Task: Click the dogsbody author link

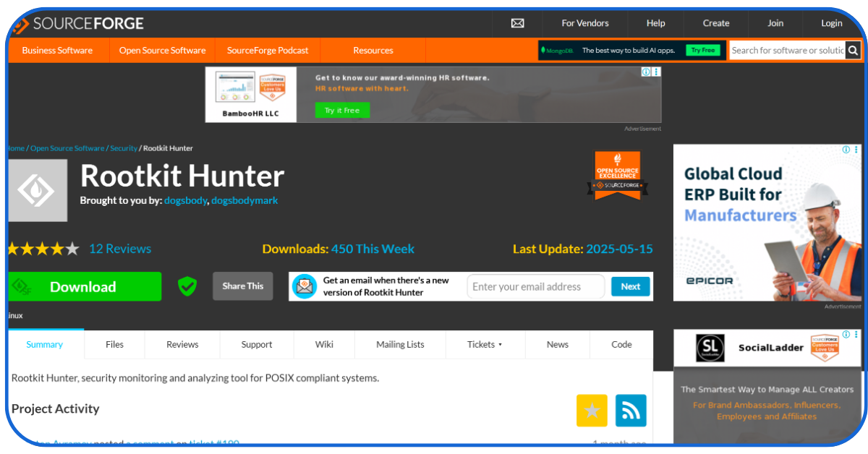Action: [186, 200]
